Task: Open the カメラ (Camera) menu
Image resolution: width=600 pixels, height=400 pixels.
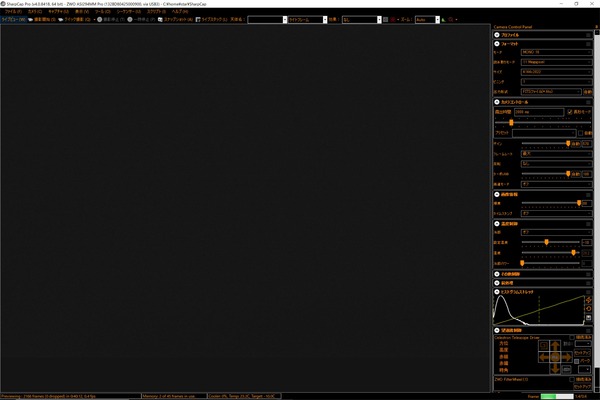Action: [x=34, y=12]
